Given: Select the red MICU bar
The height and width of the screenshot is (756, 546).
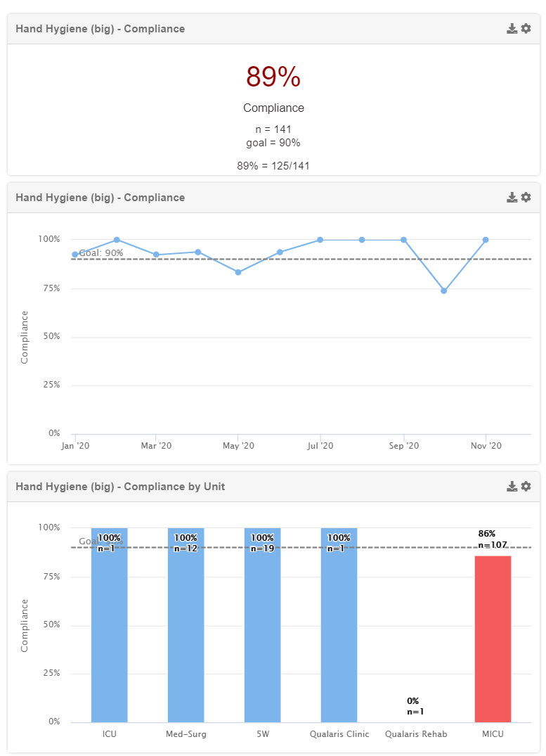Looking at the screenshot, I should coord(493,639).
